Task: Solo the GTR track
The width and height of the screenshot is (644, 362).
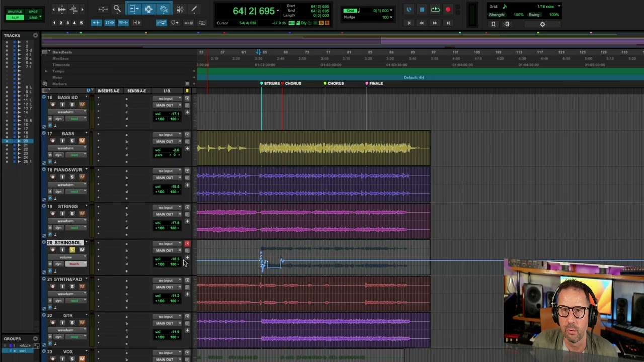Action: click(x=72, y=323)
